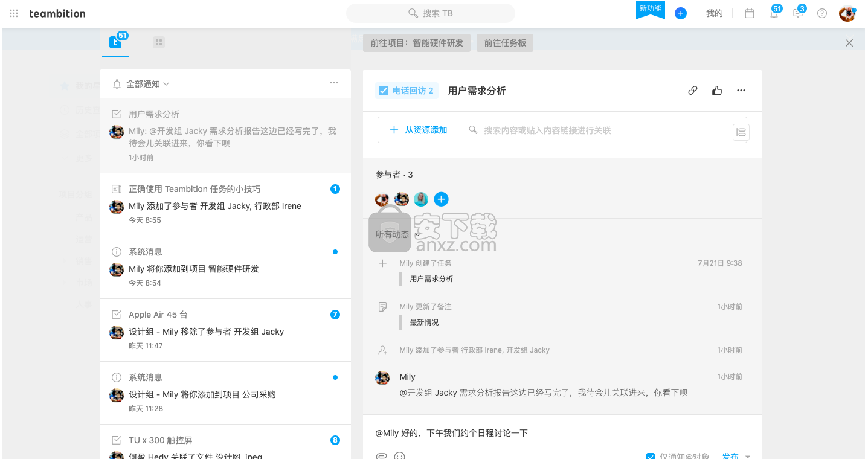Click the unread badge 7 on Apple Air
Screen dimensions: 868x459
(335, 315)
